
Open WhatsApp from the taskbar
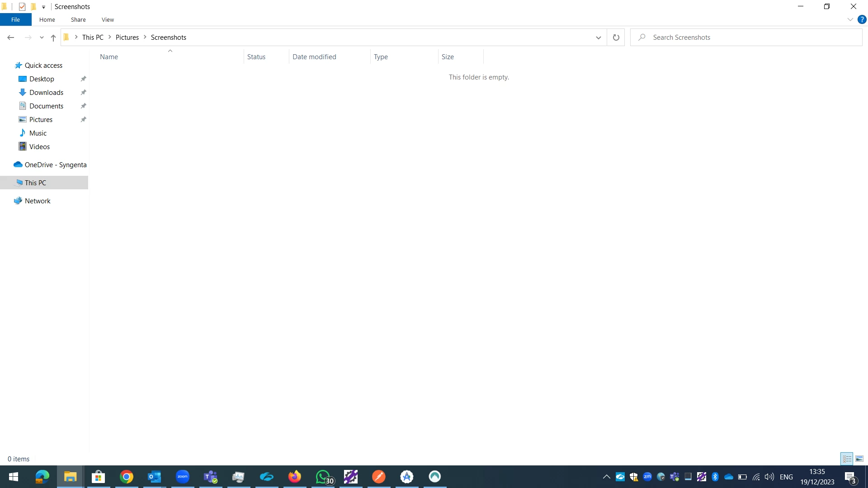click(323, 477)
